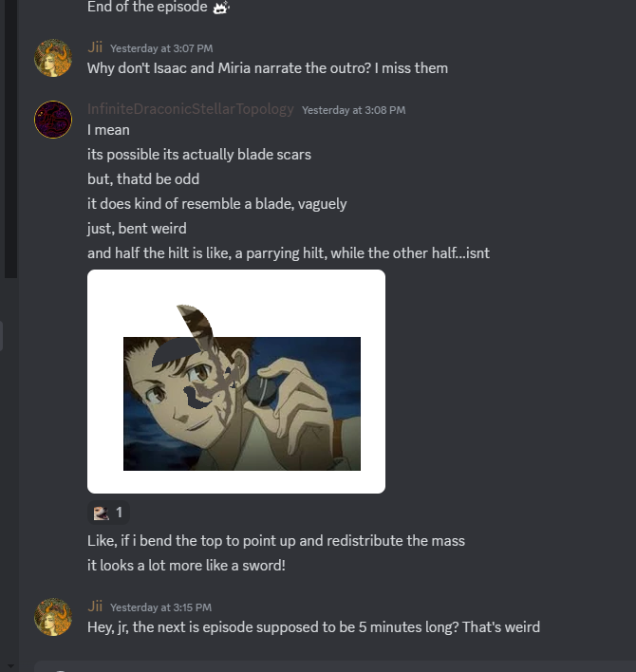Click the message input box at bottom
This screenshot has height=672, width=636.
[334, 667]
